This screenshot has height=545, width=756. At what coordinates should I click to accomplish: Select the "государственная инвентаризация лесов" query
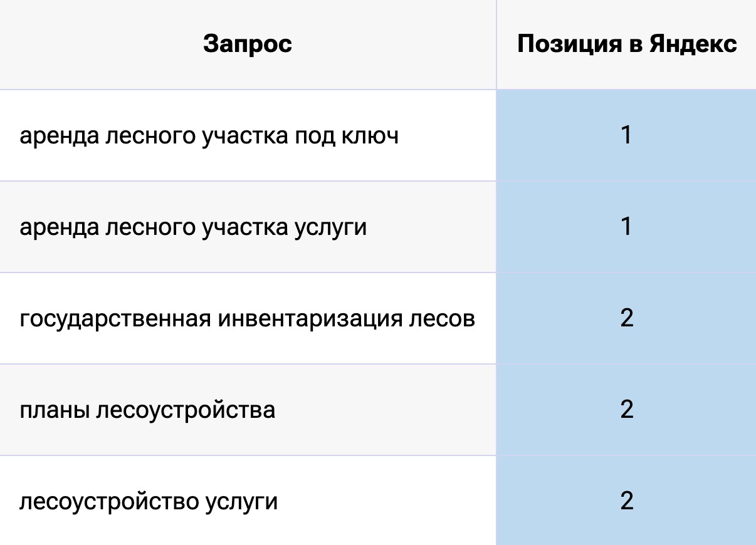tap(247, 319)
